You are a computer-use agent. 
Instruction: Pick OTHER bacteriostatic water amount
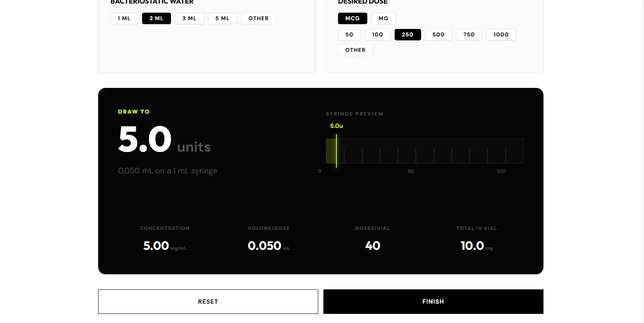(x=258, y=19)
